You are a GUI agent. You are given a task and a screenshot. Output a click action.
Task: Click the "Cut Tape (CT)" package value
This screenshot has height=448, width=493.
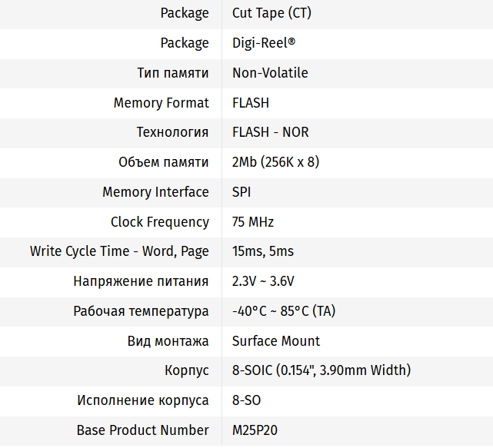click(271, 13)
